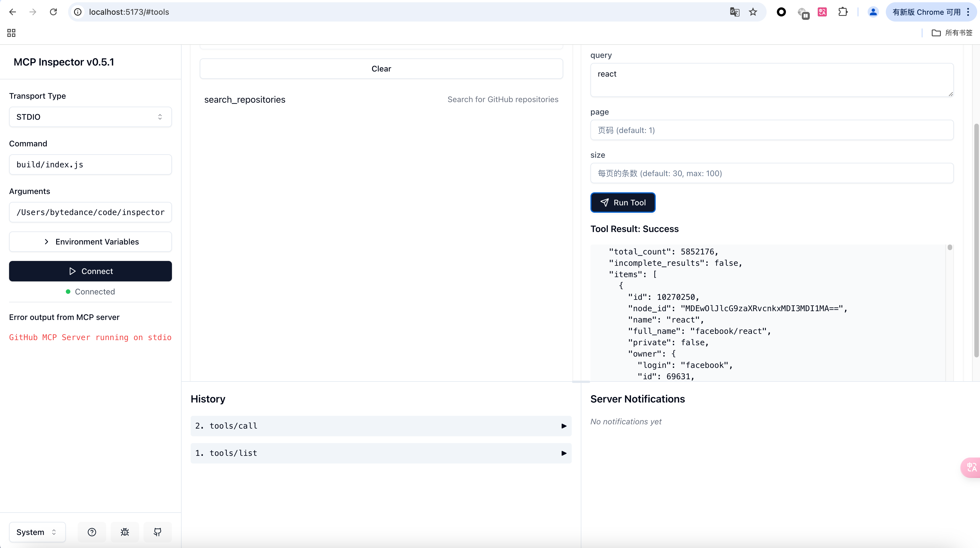Open the help question-mark icon
This screenshot has width=980, height=548.
(x=92, y=532)
